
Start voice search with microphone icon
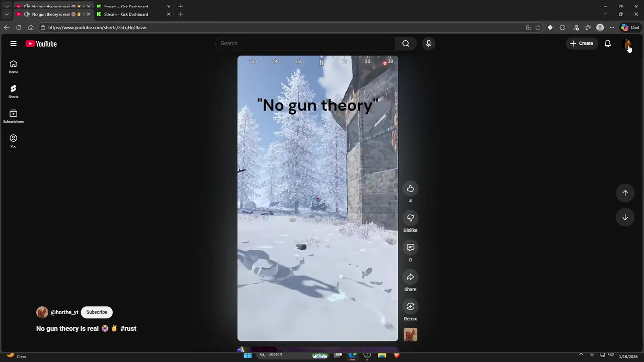click(429, 44)
